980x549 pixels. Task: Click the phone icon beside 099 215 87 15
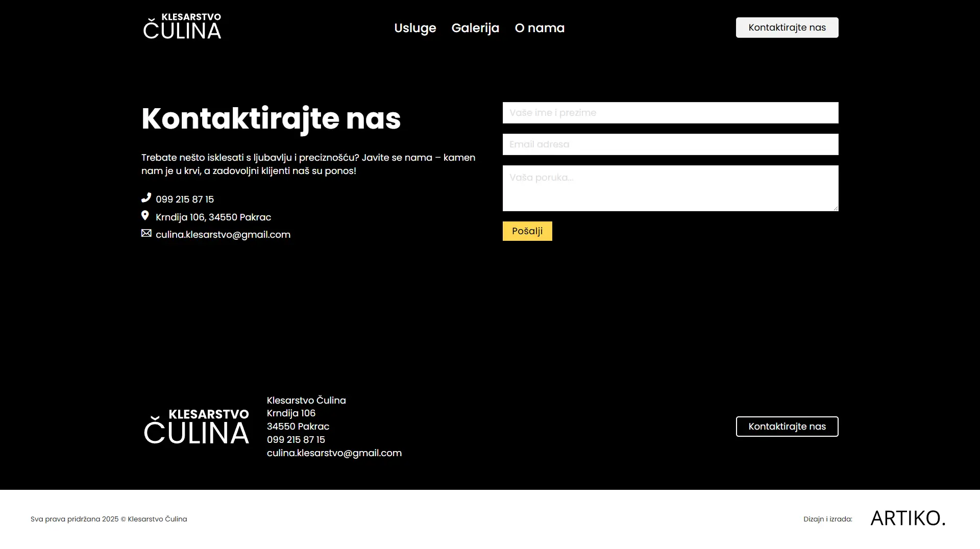pos(146,197)
